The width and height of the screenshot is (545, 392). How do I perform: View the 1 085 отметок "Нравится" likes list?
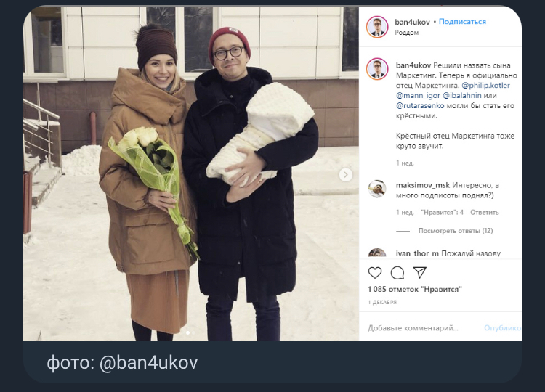415,289
